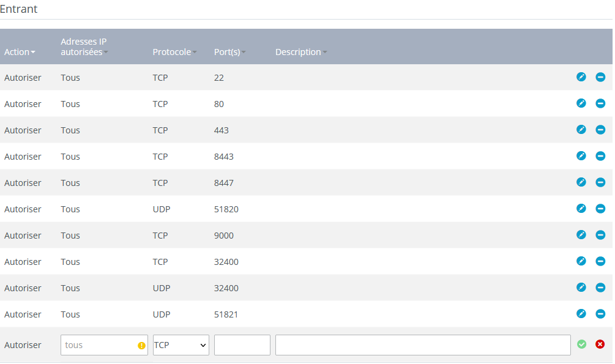
Task: Remove the TCP port 443 rule
Action: click(600, 130)
